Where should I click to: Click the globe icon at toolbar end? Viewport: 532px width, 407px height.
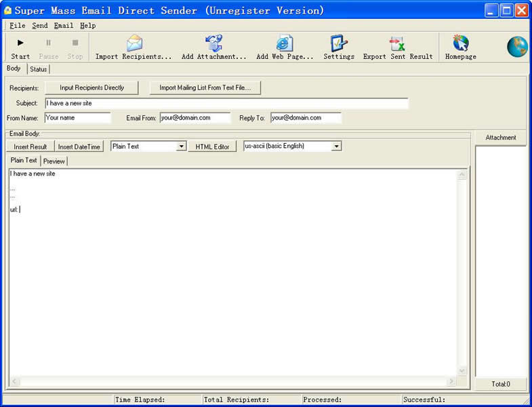tap(517, 47)
